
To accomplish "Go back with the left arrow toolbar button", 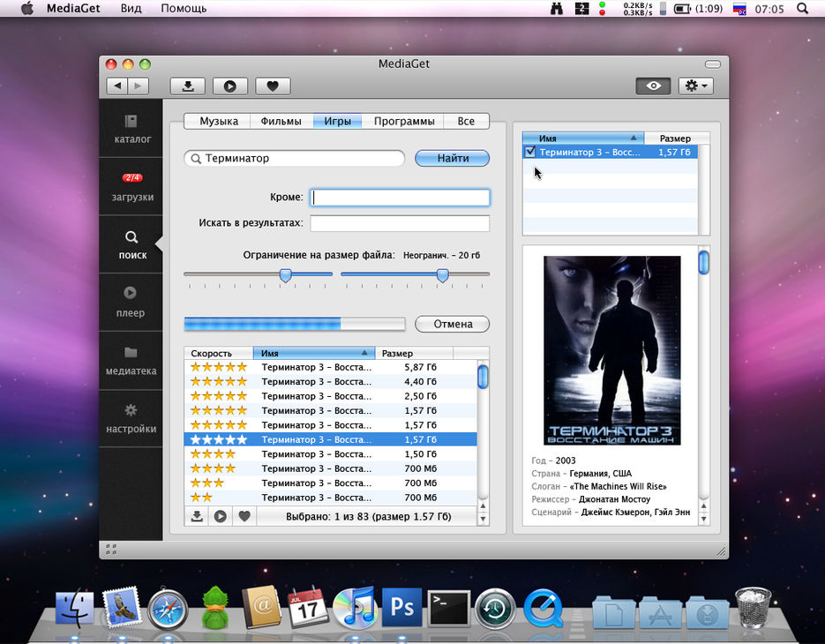I will click(x=117, y=86).
